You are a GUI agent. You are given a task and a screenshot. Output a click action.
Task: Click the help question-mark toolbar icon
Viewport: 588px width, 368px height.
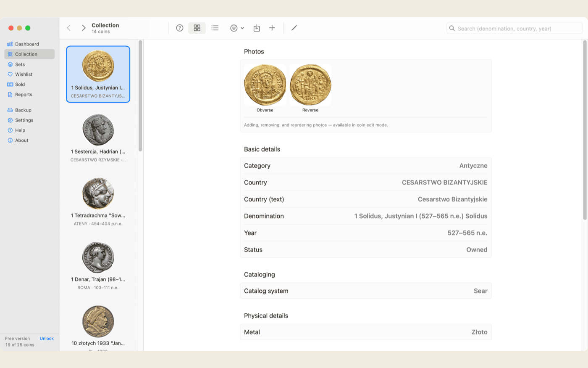(180, 28)
